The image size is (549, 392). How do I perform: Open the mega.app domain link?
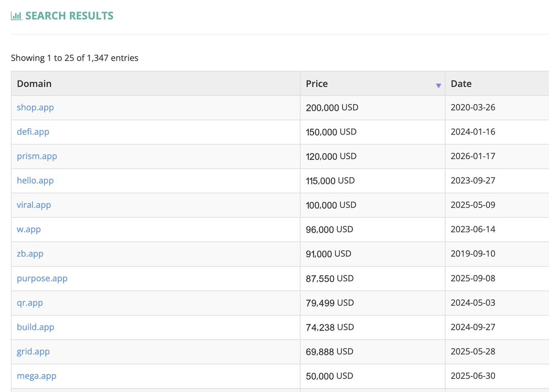pos(37,376)
